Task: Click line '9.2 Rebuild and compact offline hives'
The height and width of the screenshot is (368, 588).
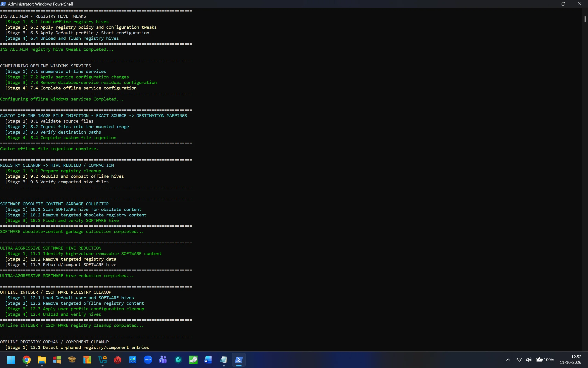Action: pyautogui.click(x=64, y=176)
